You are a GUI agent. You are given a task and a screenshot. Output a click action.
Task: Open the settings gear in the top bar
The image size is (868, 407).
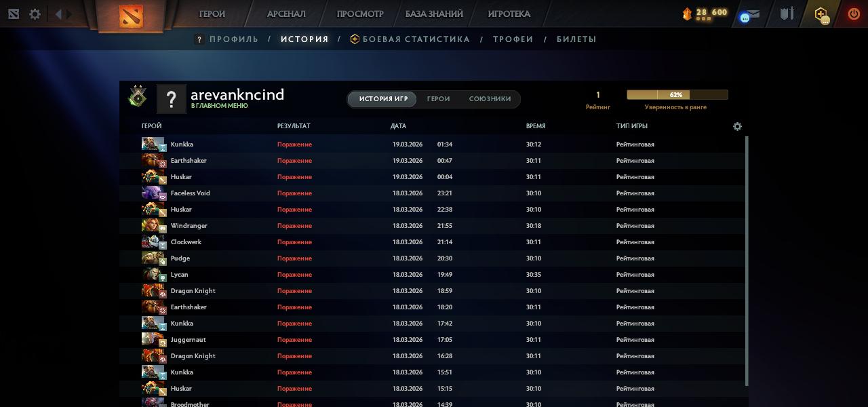pos(35,14)
